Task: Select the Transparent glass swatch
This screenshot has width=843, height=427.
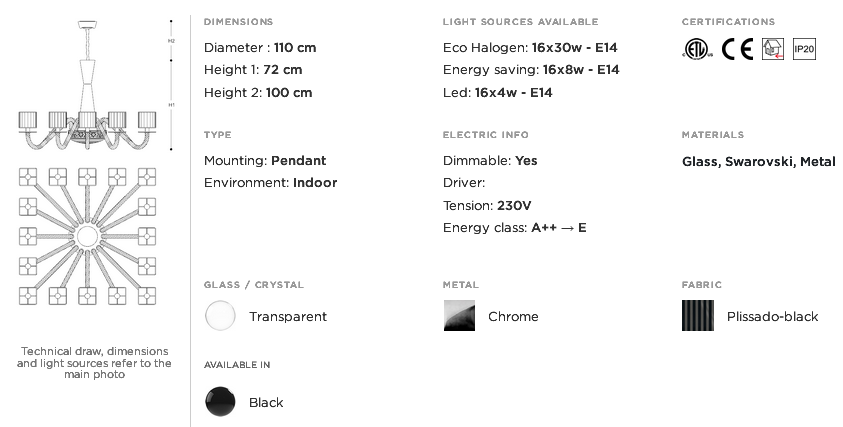Action: tap(220, 316)
